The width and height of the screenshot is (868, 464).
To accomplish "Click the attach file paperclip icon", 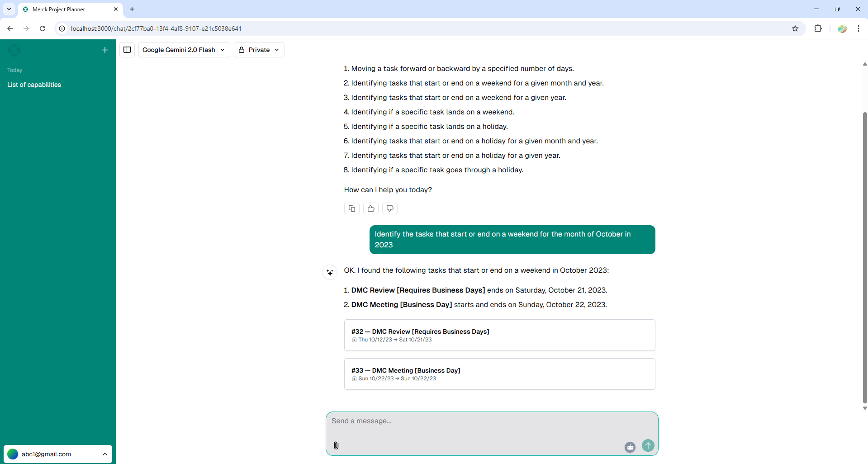I will click(x=336, y=445).
